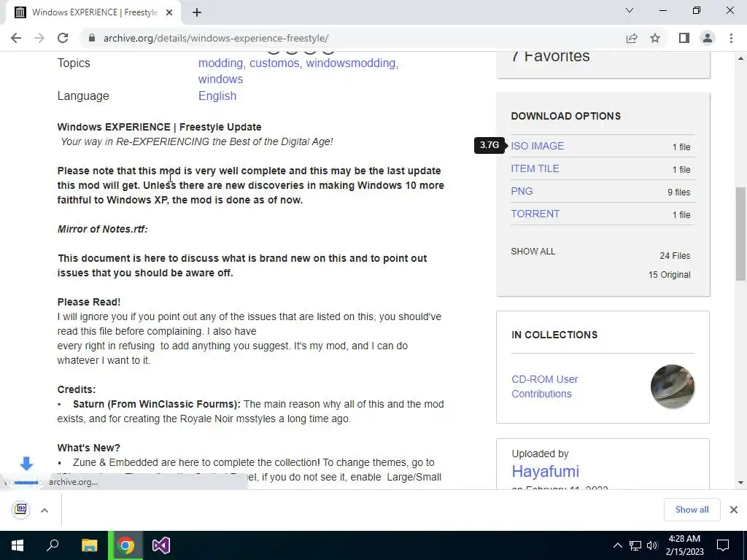Open the Chrome three-dot menu
The image size is (747, 560).
tap(731, 38)
